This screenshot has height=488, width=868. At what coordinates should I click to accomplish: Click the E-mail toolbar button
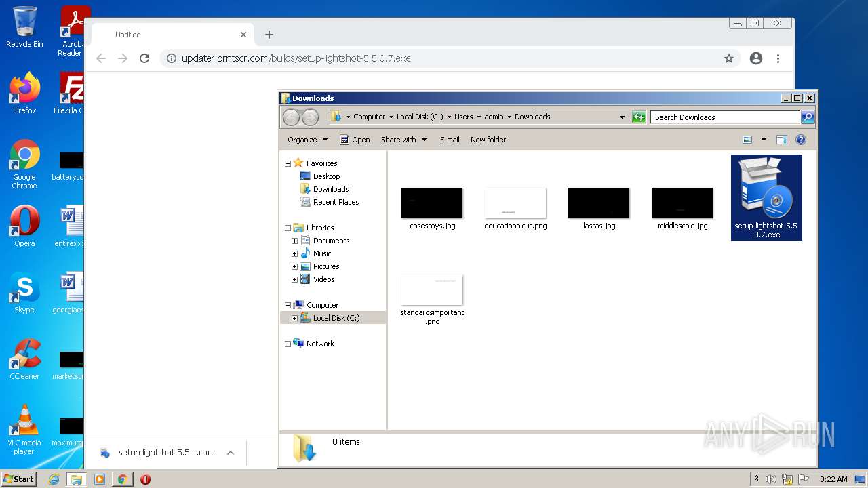(x=450, y=140)
